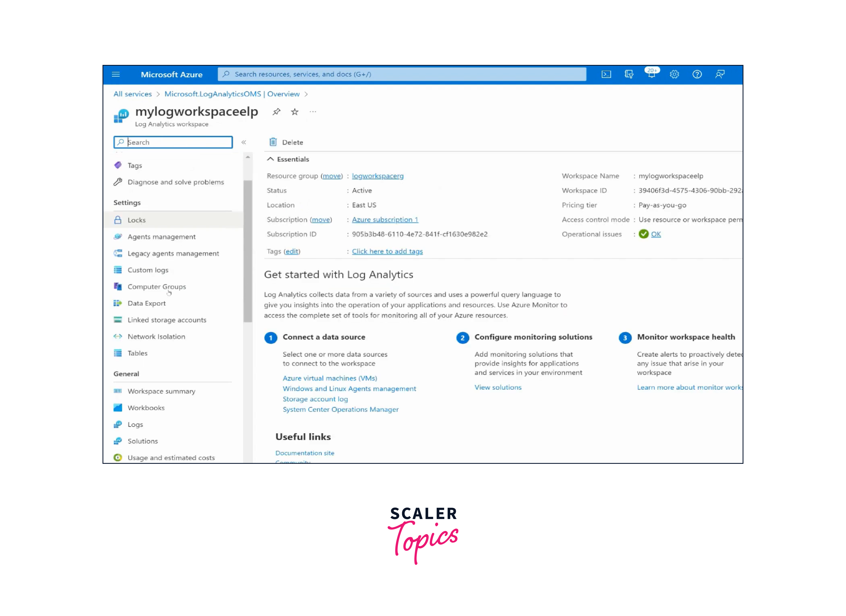Open the hamburger portal menu
846x616 pixels.
[116, 74]
